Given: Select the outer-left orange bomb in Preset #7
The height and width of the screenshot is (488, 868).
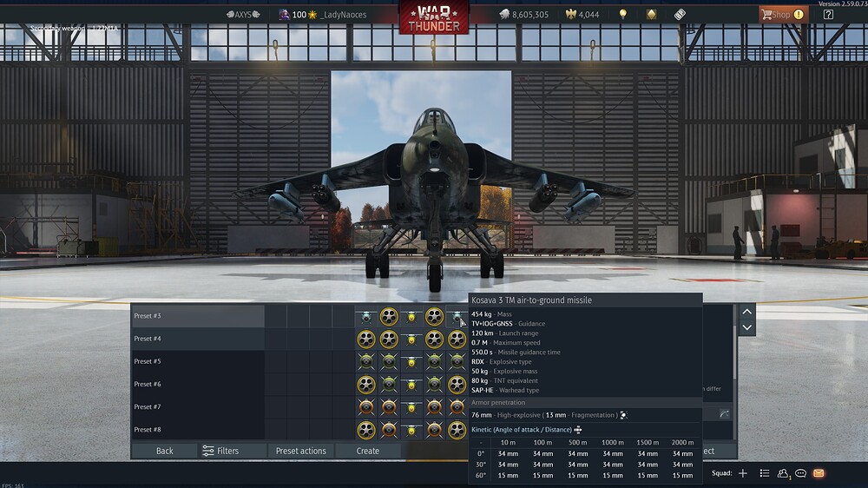Looking at the screenshot, I should coord(366,407).
